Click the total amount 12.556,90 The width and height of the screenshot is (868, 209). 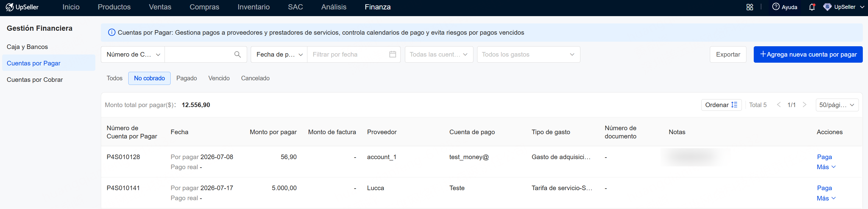(x=196, y=105)
